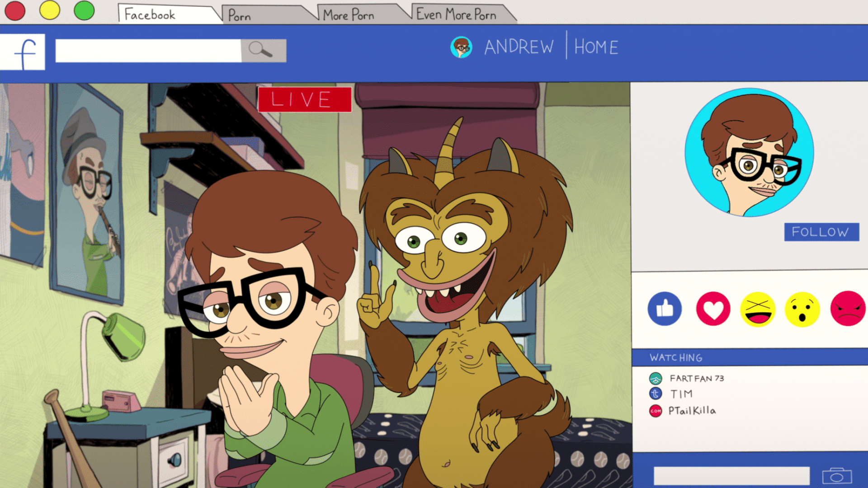Click into the comment input box

click(x=731, y=476)
